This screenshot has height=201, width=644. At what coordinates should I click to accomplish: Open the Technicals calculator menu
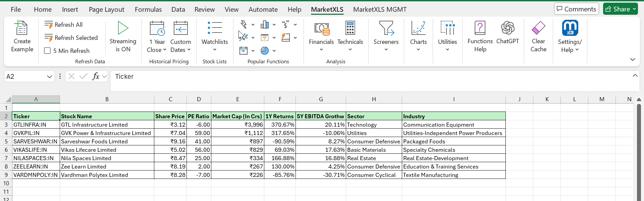[350, 36]
